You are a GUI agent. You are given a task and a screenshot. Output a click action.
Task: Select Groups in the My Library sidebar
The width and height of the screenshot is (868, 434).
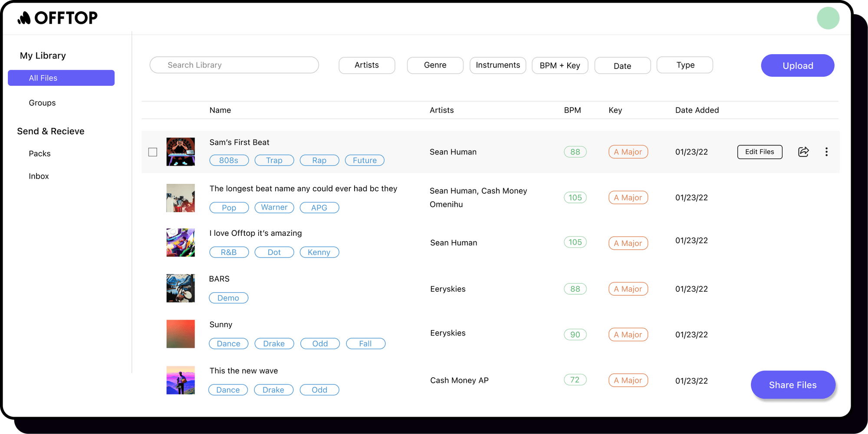pyautogui.click(x=42, y=103)
